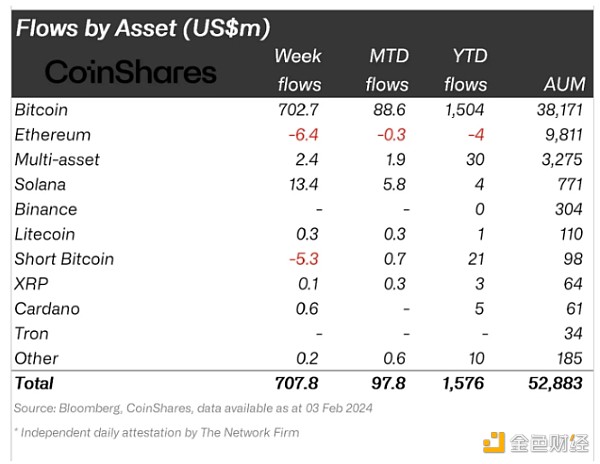This screenshot has width=600, height=464.
Task: Click Bitcoin's 702.7 week flow value
Action: (300, 110)
